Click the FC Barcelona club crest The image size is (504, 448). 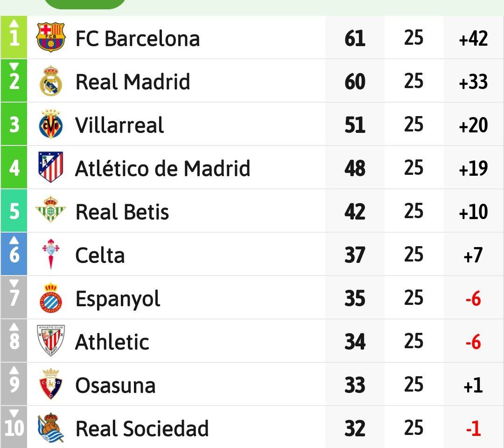click(x=51, y=38)
